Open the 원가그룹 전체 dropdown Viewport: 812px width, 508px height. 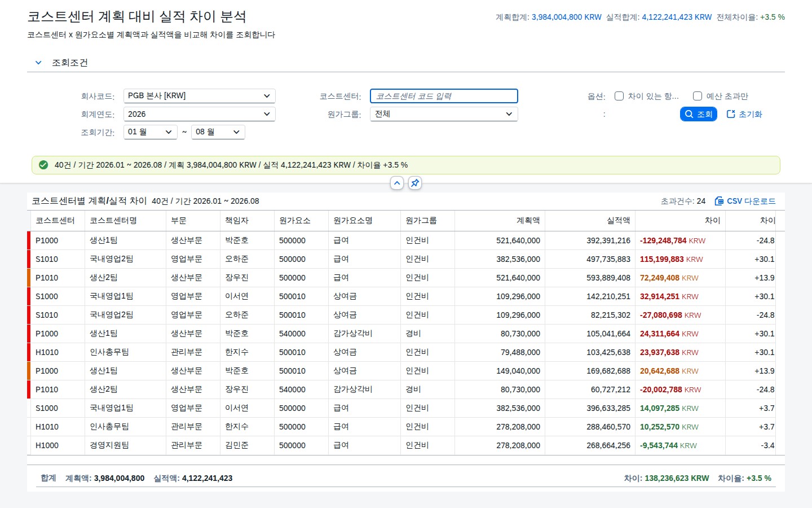coord(444,114)
